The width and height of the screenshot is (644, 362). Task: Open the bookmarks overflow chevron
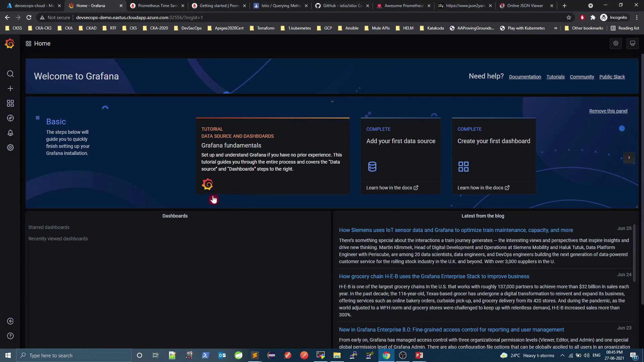[x=556, y=28]
